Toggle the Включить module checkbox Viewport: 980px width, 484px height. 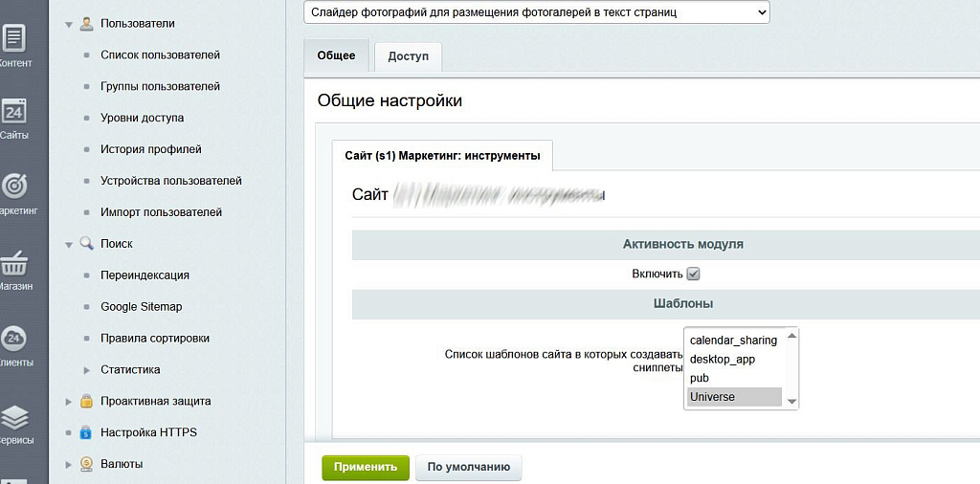tap(694, 275)
